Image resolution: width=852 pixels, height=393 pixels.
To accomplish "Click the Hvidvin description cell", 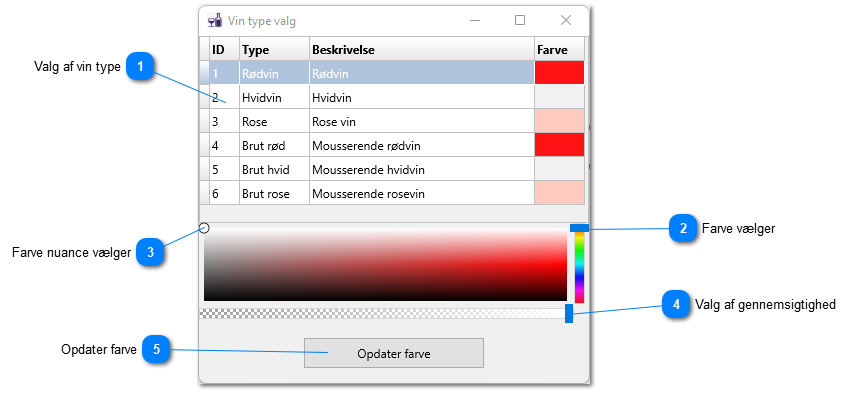I will point(422,97).
